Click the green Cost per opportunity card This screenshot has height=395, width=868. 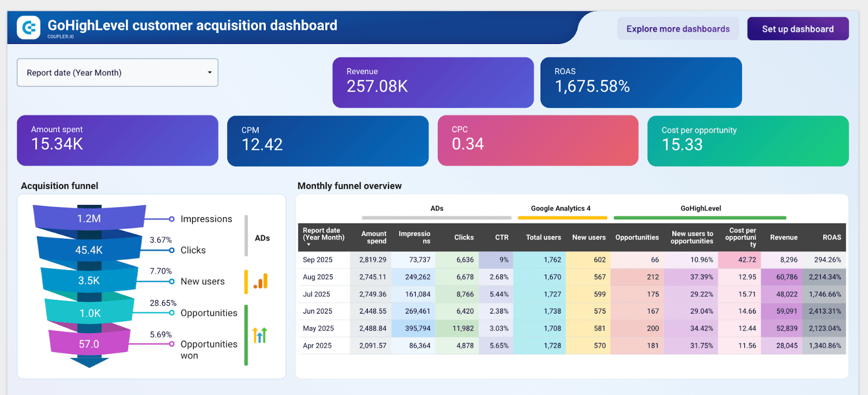[748, 141]
